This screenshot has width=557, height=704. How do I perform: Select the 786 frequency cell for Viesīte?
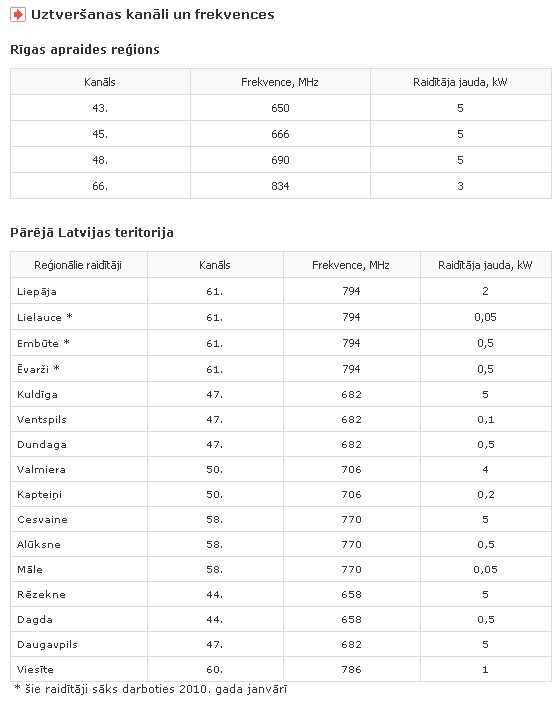tap(351, 669)
